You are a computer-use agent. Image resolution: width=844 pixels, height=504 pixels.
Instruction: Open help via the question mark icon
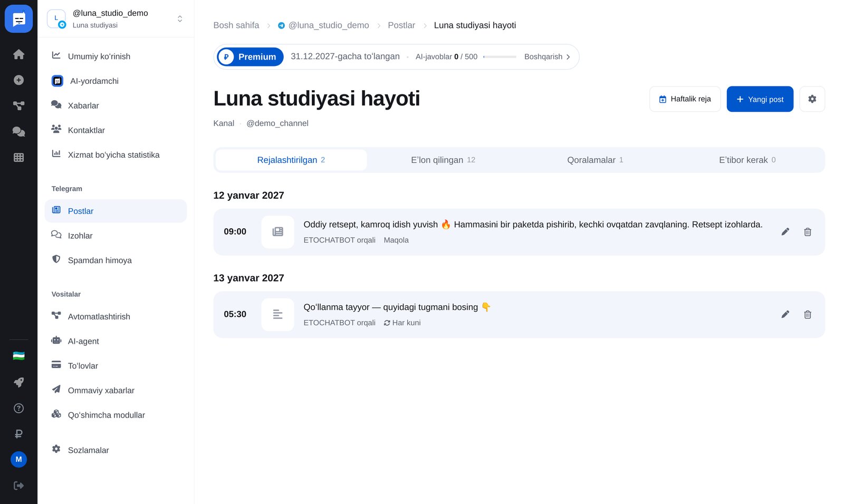click(x=18, y=408)
